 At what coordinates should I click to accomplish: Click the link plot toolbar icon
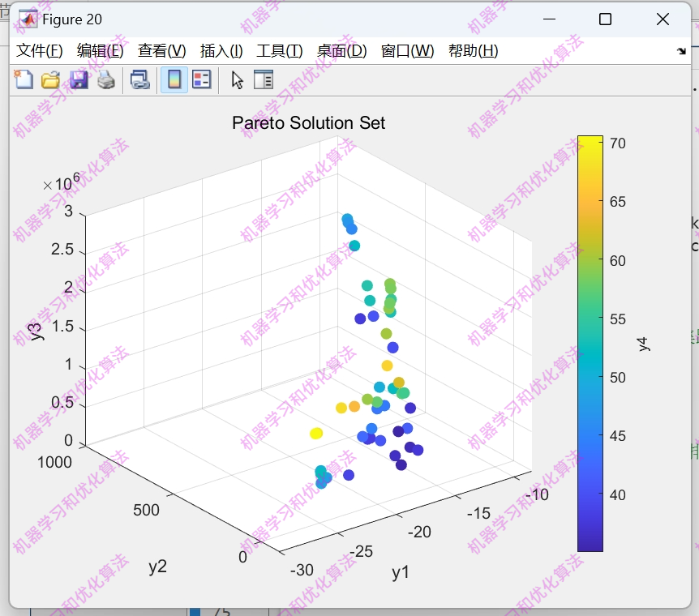click(x=140, y=80)
